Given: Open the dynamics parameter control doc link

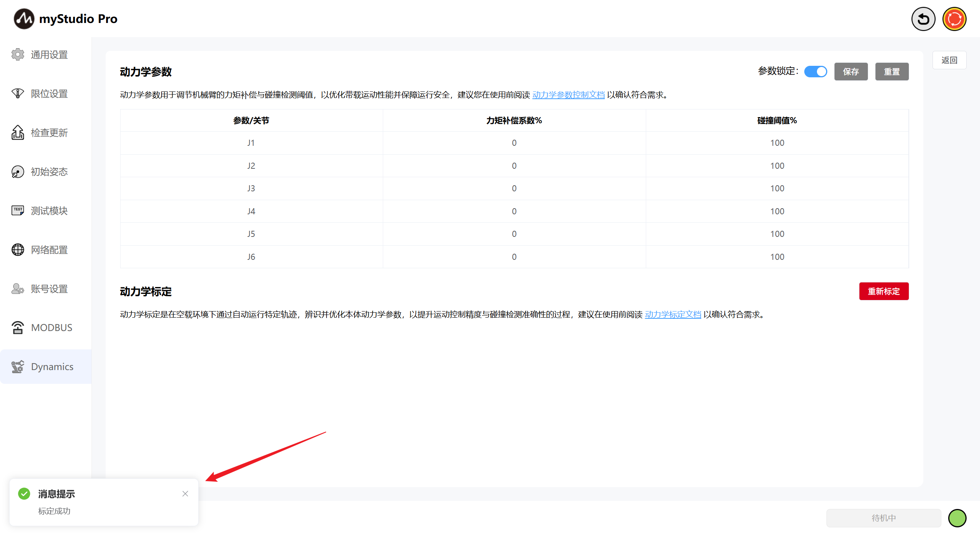Looking at the screenshot, I should click(568, 95).
